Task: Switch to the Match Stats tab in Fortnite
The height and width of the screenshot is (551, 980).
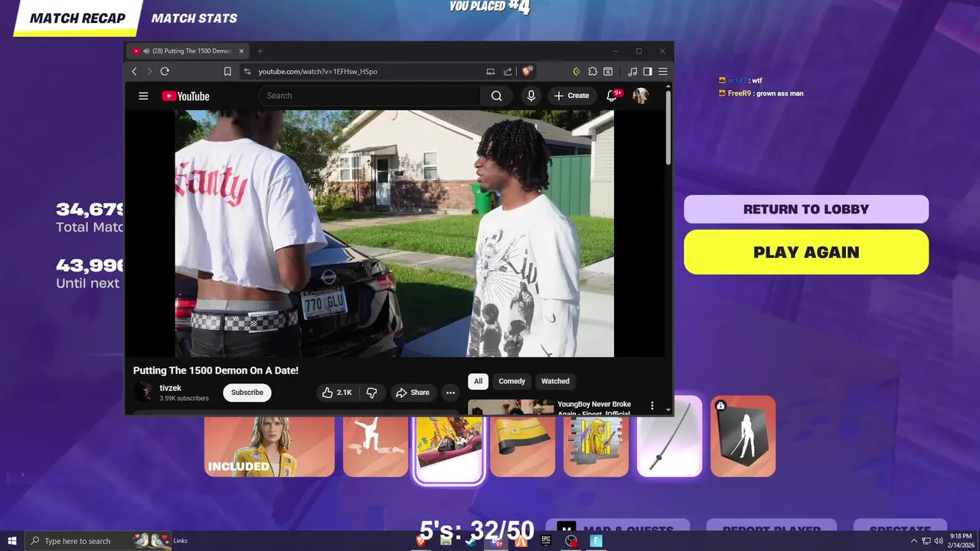Action: tap(194, 18)
